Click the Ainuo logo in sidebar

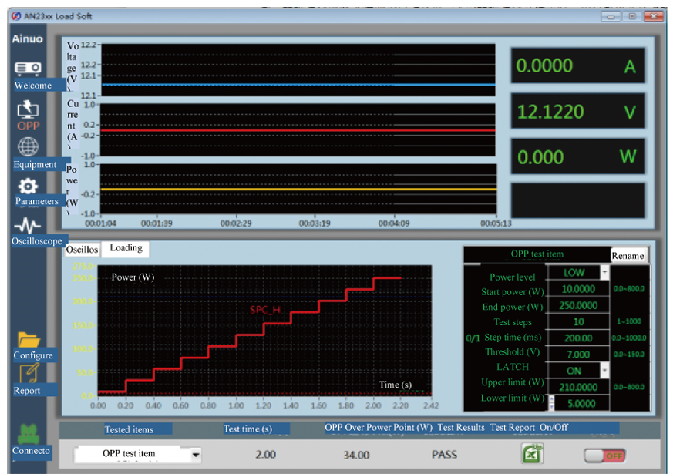(x=27, y=39)
